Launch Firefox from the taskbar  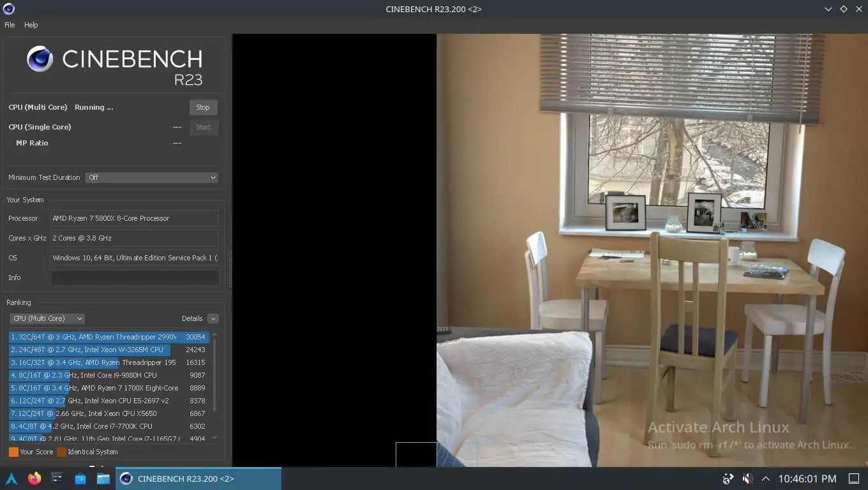coord(34,479)
